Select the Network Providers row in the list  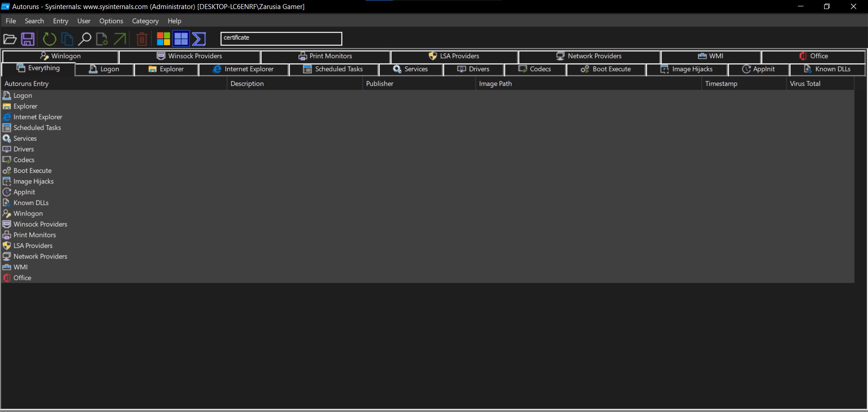point(428,257)
